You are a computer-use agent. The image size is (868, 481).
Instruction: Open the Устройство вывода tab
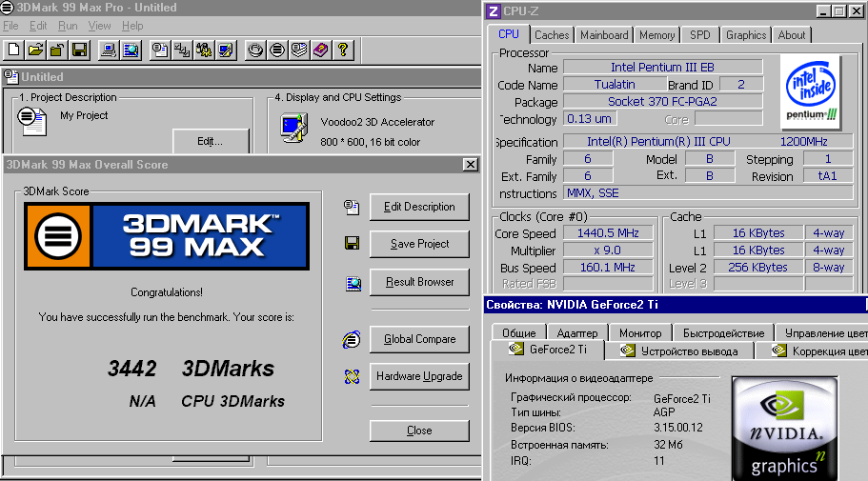(x=679, y=351)
